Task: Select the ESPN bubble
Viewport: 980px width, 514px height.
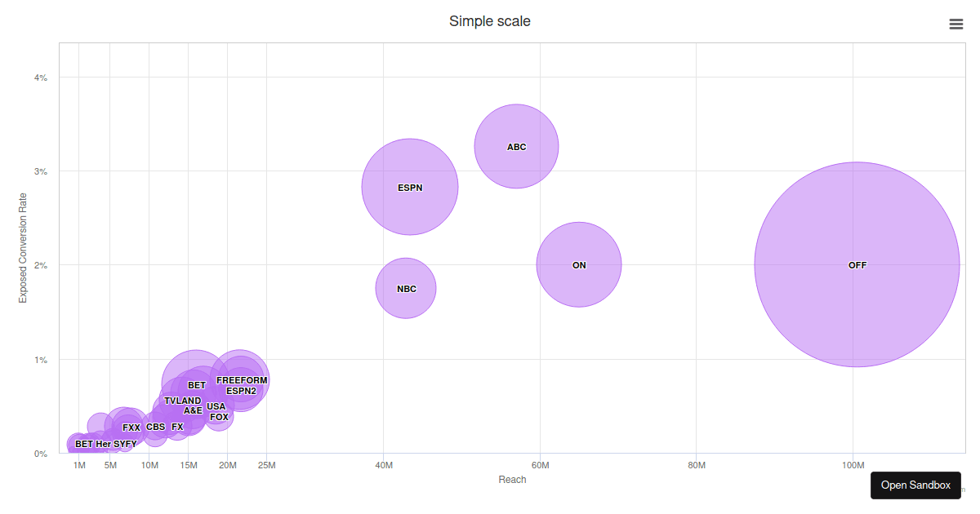Action: click(410, 188)
